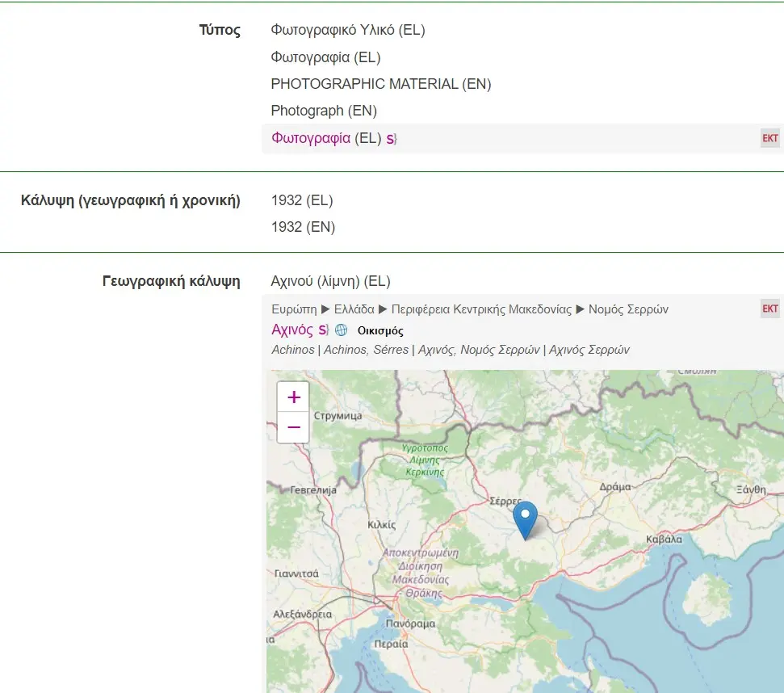This screenshot has height=693, width=784.
Task: Open the purple Αχινός place link
Action: point(292,330)
